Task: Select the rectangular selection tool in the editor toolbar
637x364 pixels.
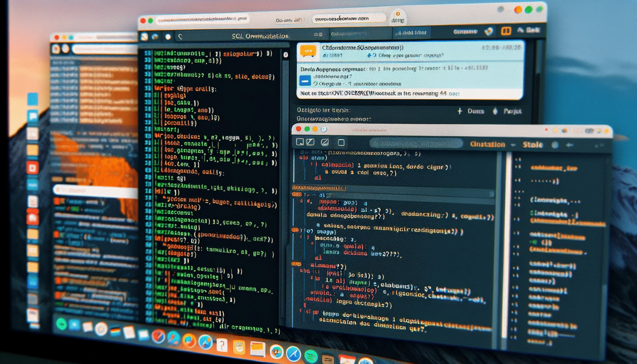Action: [x=299, y=142]
